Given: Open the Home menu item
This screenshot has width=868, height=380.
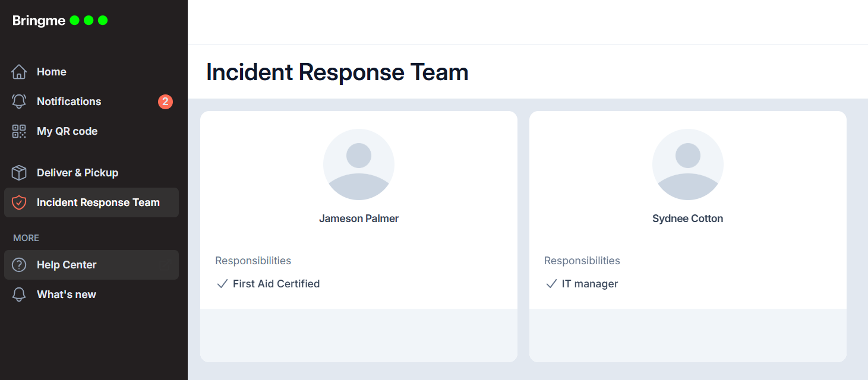Looking at the screenshot, I should click(52, 72).
